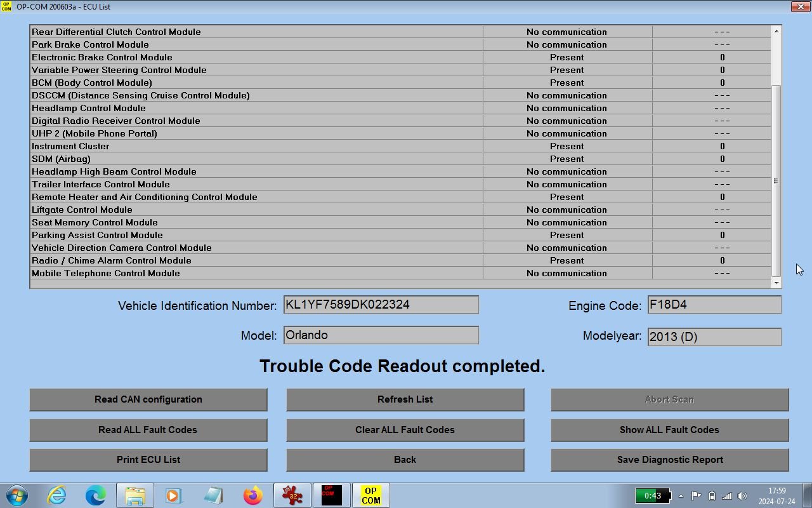Open File Explorer folder icon

point(134,495)
